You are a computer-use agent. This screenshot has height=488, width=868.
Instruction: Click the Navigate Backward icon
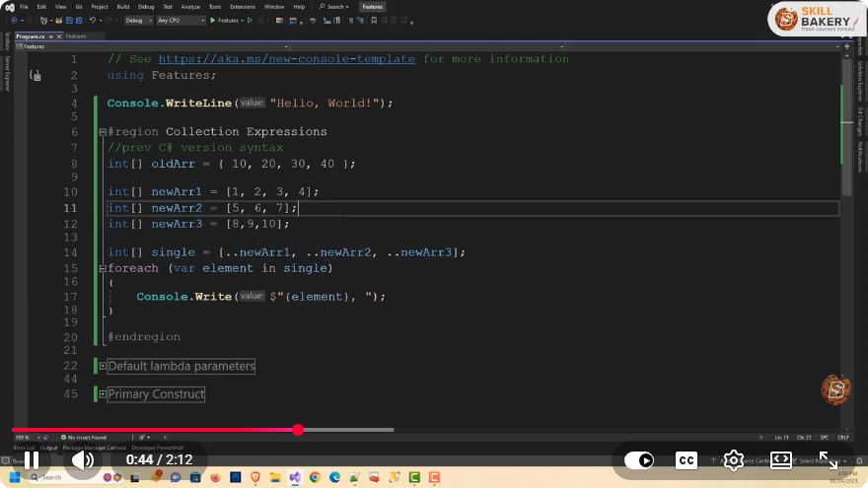(14, 21)
